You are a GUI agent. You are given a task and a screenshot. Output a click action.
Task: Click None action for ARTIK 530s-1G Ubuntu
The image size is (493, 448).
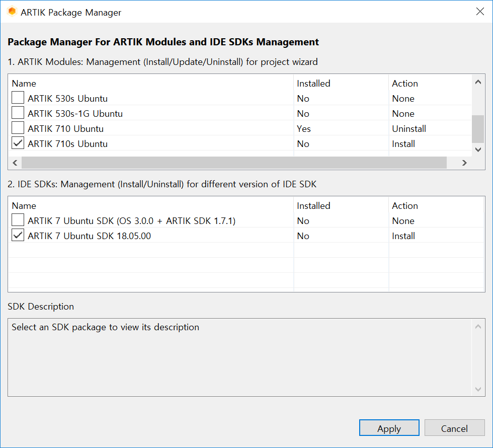click(x=403, y=114)
